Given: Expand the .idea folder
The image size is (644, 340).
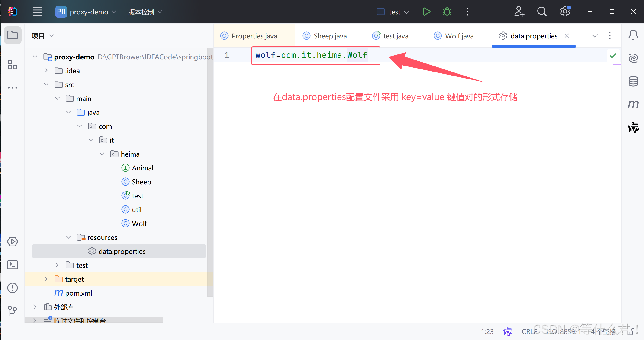Looking at the screenshot, I should tap(46, 71).
